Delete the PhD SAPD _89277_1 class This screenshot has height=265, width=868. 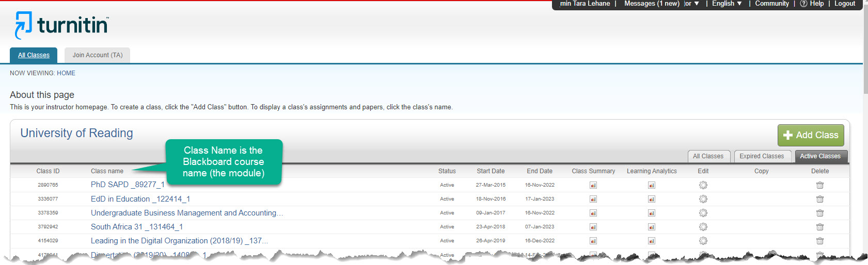tap(820, 185)
